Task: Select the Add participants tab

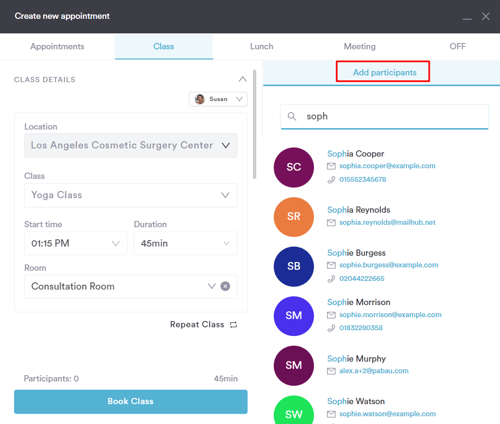Action: pos(385,72)
